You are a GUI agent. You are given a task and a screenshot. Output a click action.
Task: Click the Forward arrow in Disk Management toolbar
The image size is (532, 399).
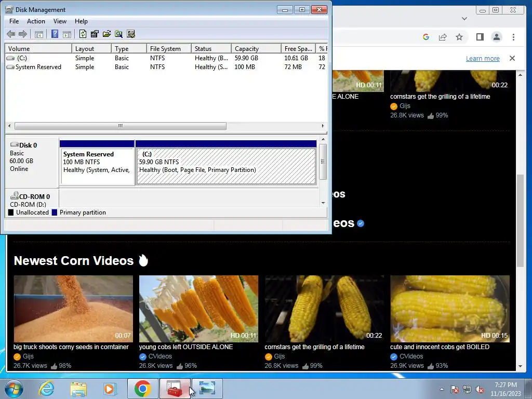pyautogui.click(x=23, y=34)
